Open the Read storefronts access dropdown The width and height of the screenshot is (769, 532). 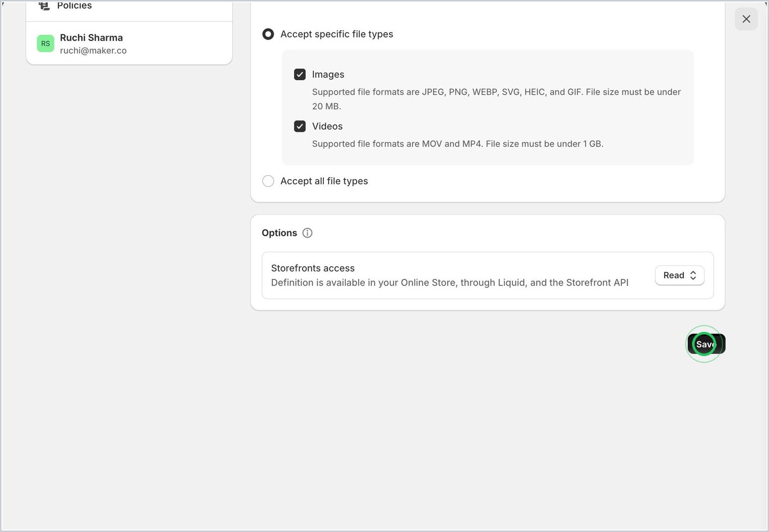tap(679, 276)
